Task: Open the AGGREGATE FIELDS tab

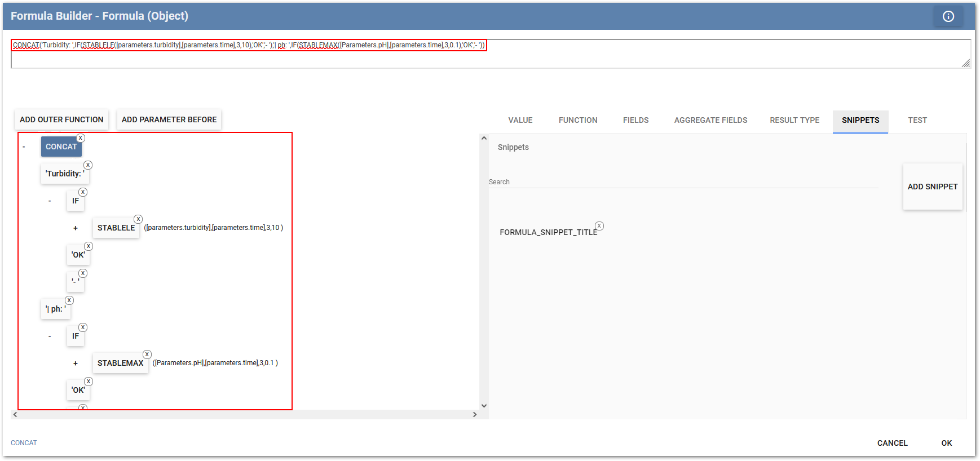Action: click(710, 120)
